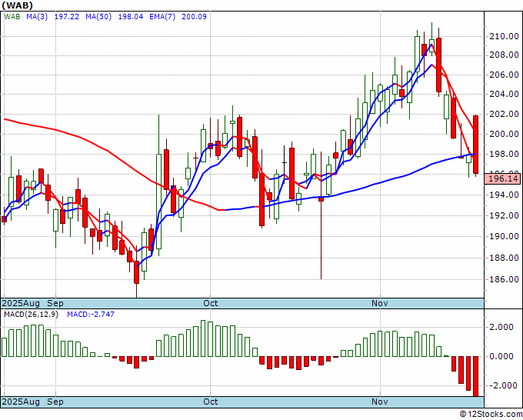Click the 0.000 MACD axis label
Image resolution: width=523 pixels, height=420 pixels.
tap(501, 357)
